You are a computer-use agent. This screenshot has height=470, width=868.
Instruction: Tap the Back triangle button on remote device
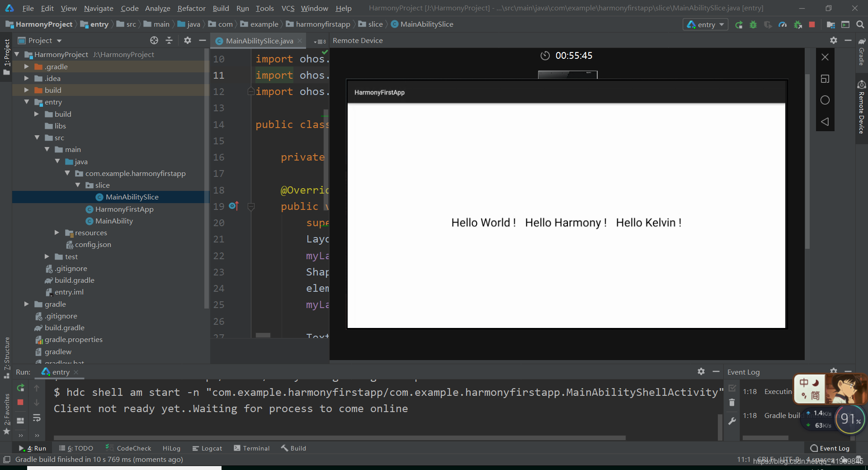825,122
